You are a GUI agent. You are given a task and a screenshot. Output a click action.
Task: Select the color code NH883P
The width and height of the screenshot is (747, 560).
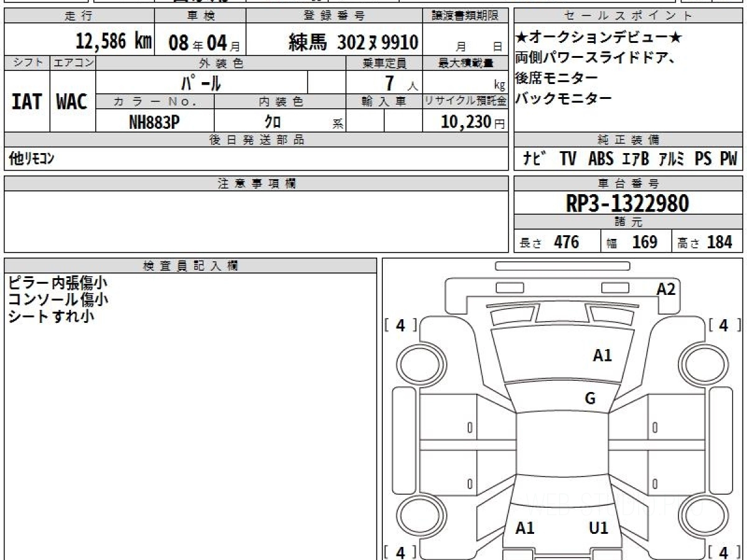tap(154, 121)
